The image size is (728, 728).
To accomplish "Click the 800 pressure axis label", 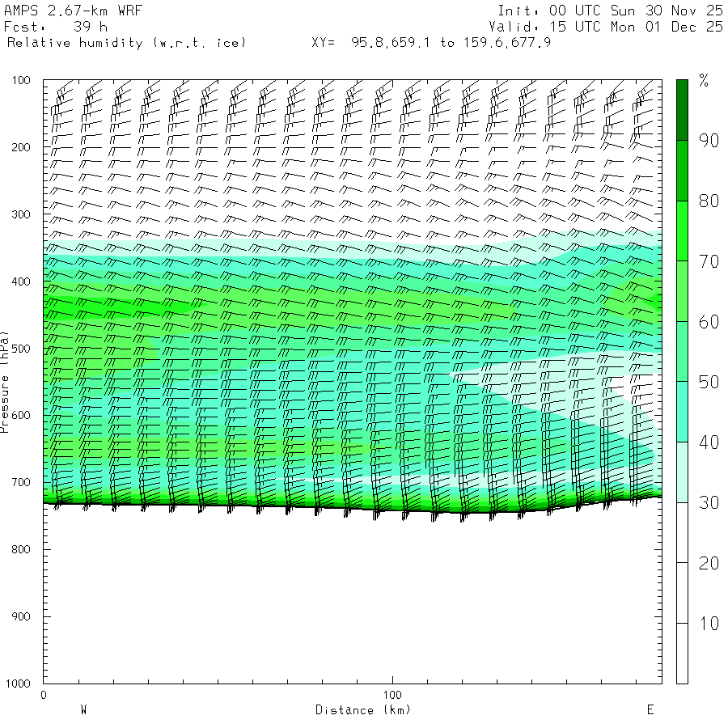I will (21, 549).
